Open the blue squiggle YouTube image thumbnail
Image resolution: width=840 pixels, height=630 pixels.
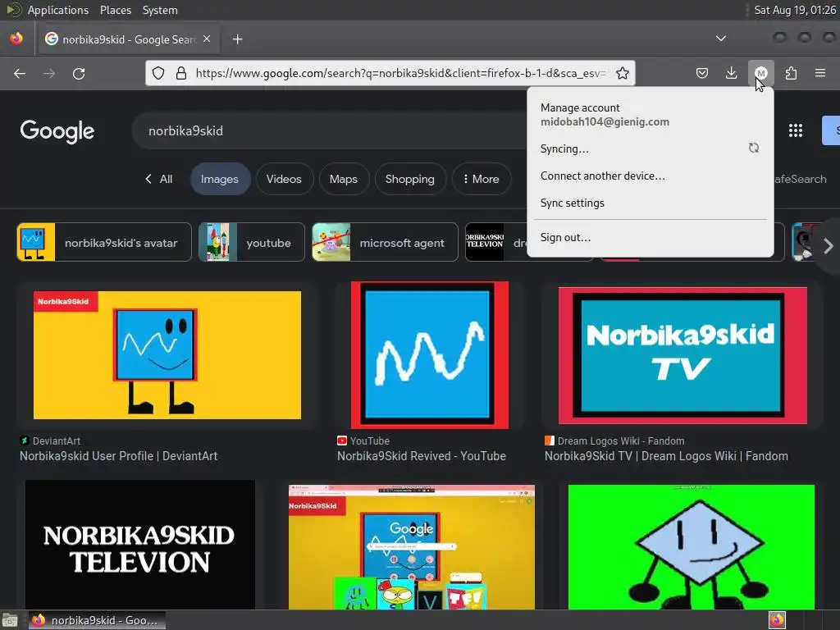pos(430,355)
